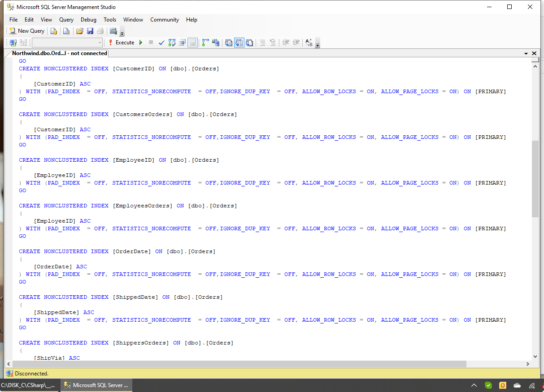
Task: Open SQL editor toolbar options overflow arrow
Action: point(318,44)
